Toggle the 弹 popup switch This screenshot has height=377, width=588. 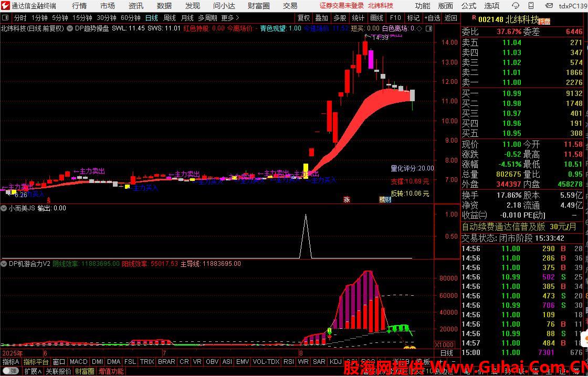(11, 371)
